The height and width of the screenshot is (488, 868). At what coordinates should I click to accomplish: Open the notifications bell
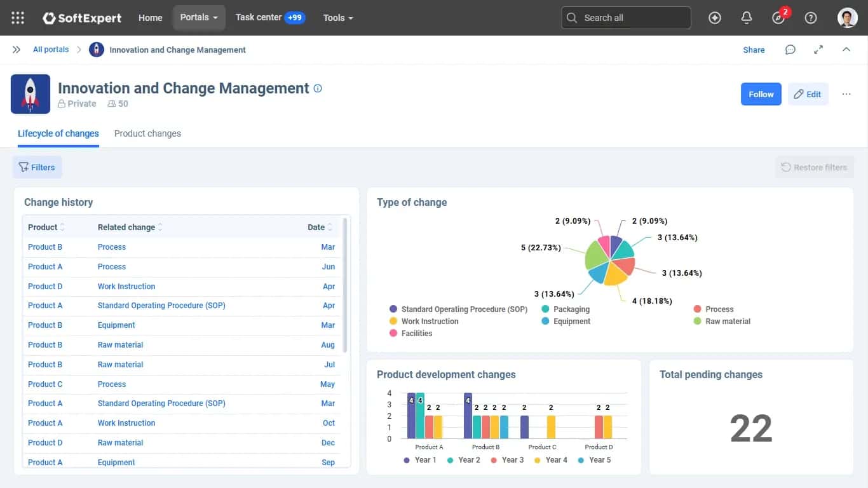click(x=747, y=18)
